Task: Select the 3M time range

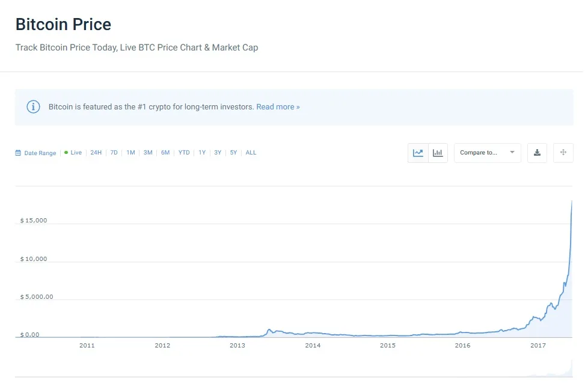Action: pyautogui.click(x=148, y=153)
